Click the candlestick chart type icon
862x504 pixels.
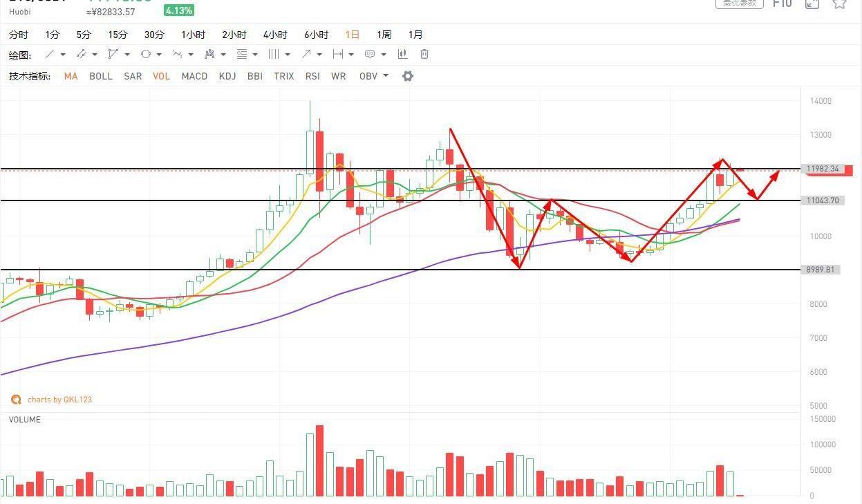click(x=402, y=54)
